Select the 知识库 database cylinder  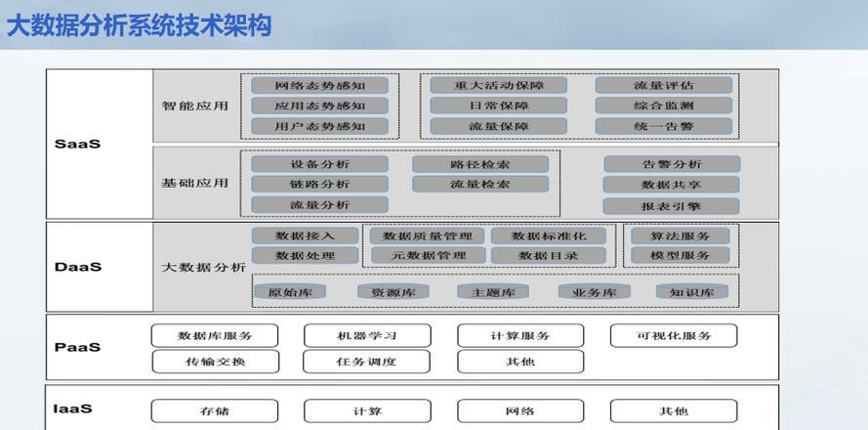(x=692, y=291)
